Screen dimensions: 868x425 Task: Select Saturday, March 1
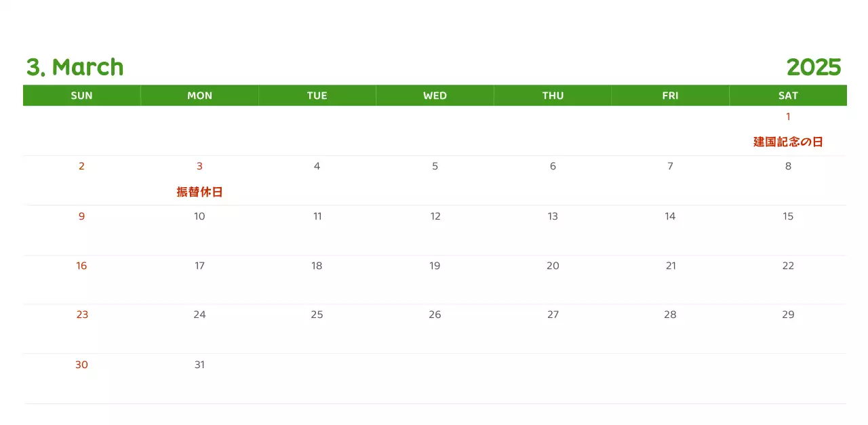[788, 117]
